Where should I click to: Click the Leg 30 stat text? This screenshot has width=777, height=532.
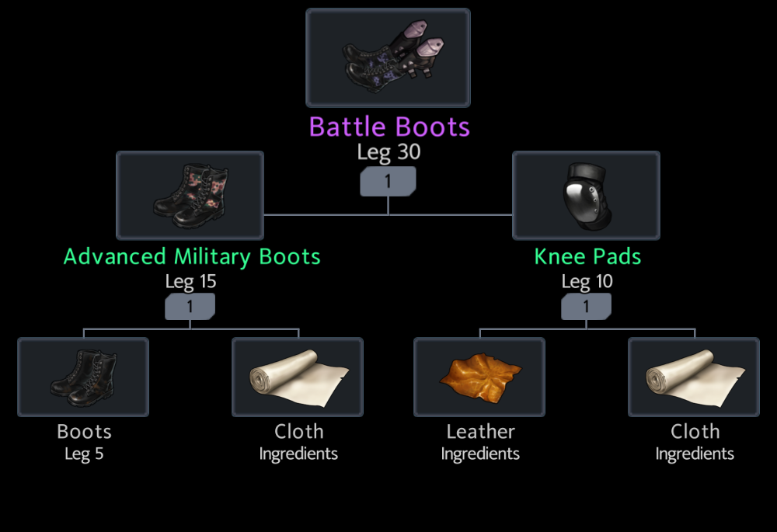click(x=389, y=152)
